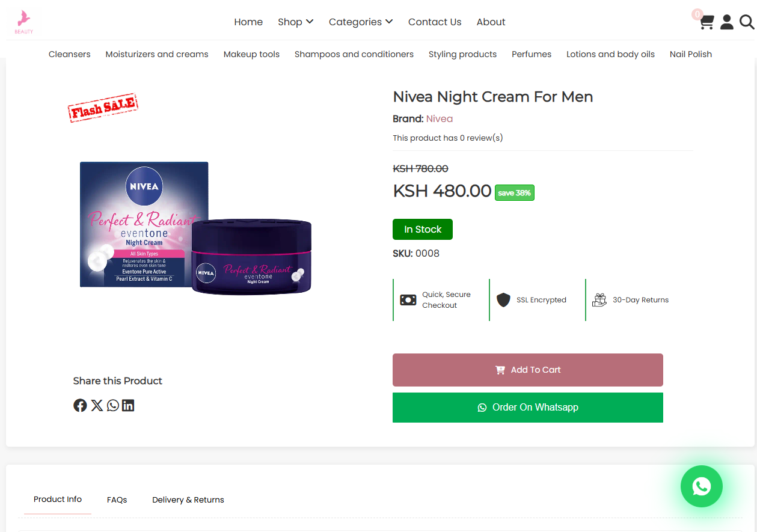The image size is (757, 532).
Task: Open the Delivery & Returns tab
Action: click(188, 500)
